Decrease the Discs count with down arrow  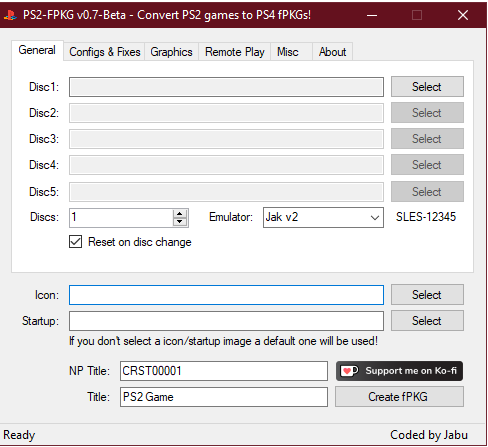click(180, 222)
